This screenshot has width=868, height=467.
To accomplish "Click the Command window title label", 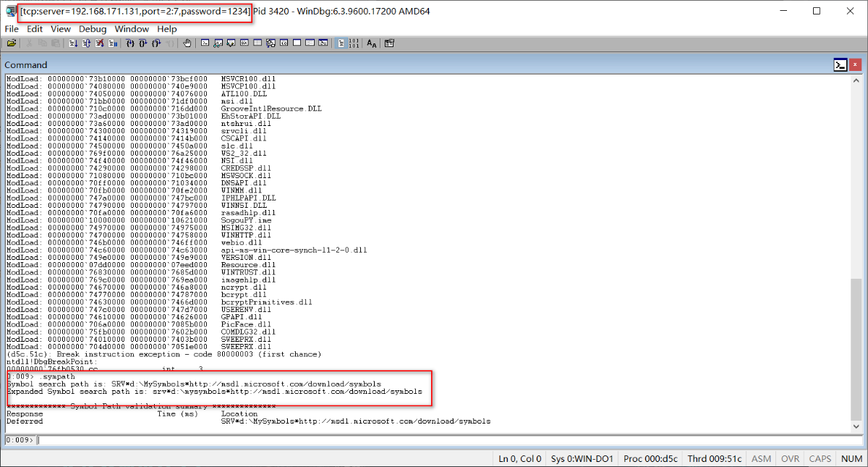I will (25, 65).
